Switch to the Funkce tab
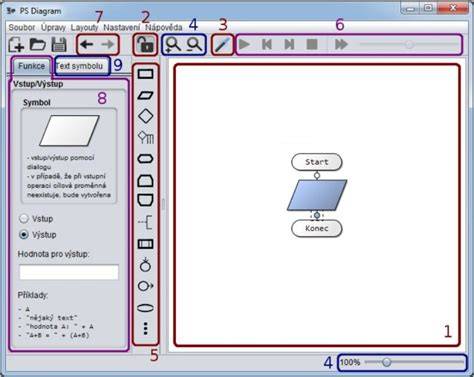Screen dimensions: 474x377 (32, 66)
